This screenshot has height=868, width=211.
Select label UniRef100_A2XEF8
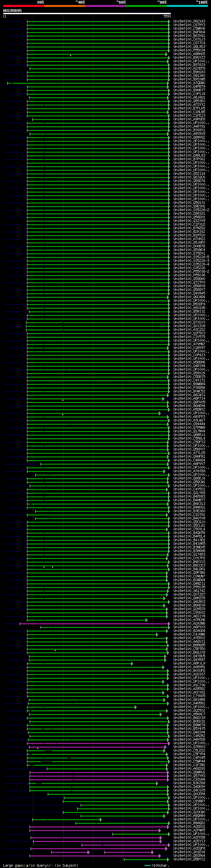190,68
